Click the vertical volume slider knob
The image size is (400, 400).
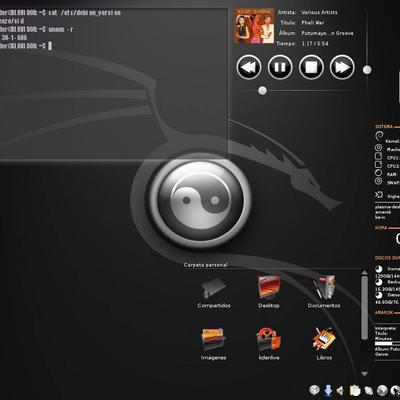click(x=367, y=70)
